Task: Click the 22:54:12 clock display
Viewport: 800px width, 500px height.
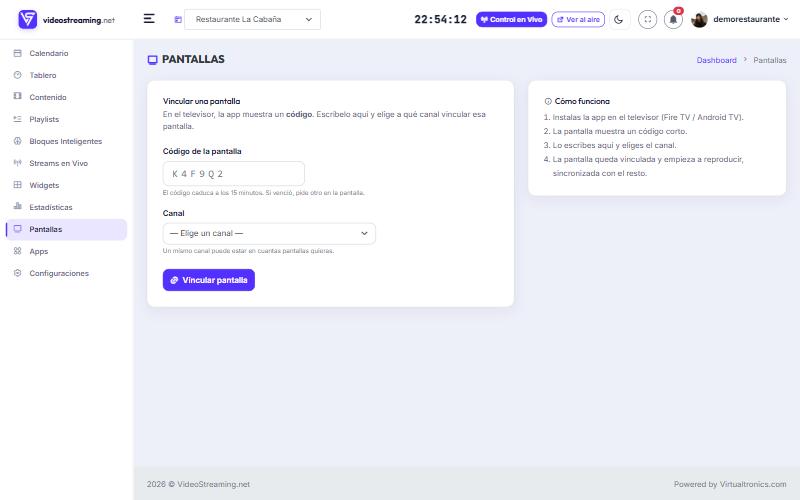Action: 440,19
